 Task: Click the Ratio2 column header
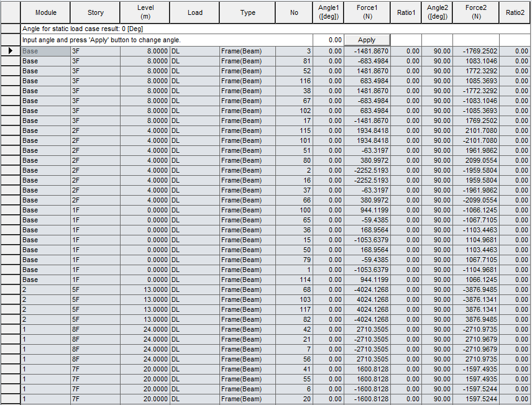pyautogui.click(x=515, y=12)
